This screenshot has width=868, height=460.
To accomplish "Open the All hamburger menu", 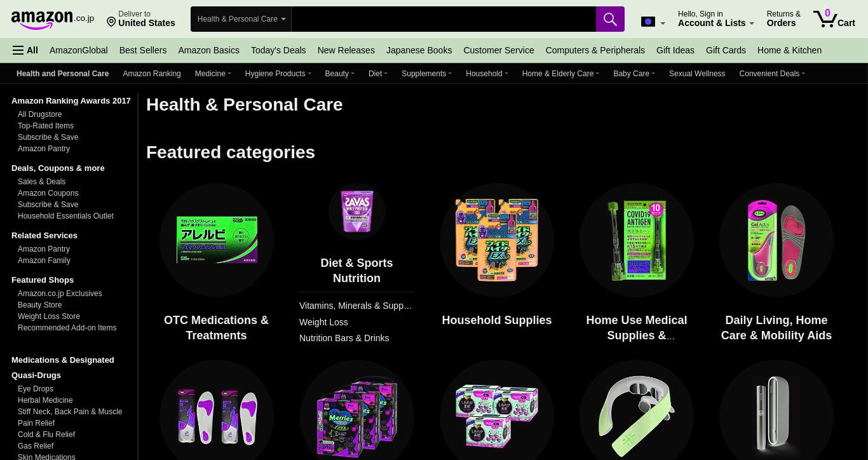I will [x=25, y=50].
